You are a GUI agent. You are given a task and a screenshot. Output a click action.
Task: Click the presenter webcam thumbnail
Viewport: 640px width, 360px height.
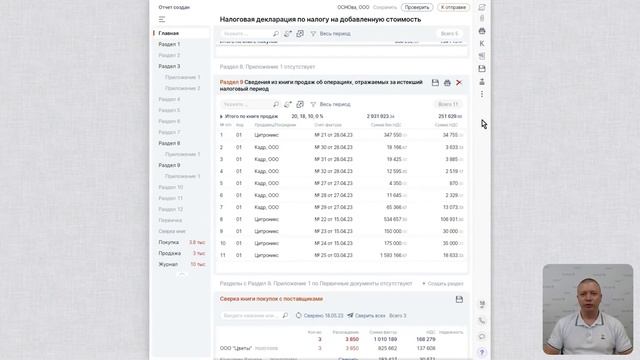coord(588,309)
